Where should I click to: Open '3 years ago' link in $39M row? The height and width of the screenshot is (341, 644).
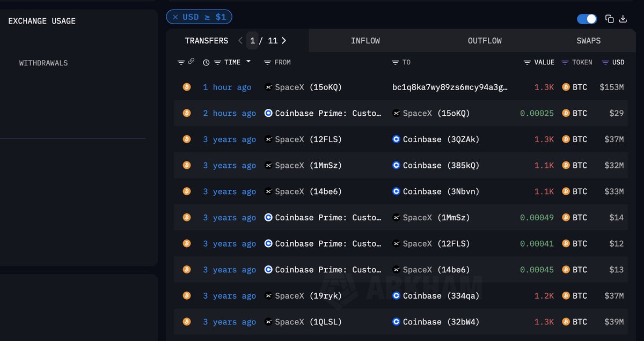tap(229, 322)
